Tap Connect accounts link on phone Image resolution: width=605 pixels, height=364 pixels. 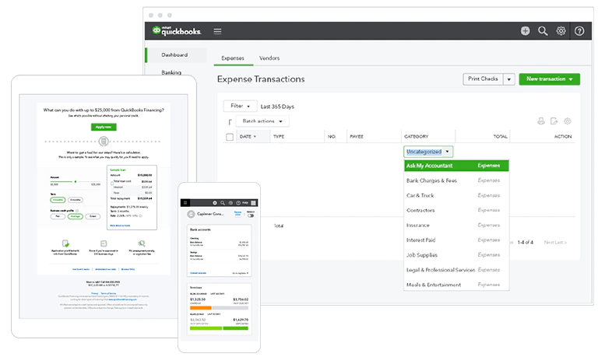click(198, 273)
